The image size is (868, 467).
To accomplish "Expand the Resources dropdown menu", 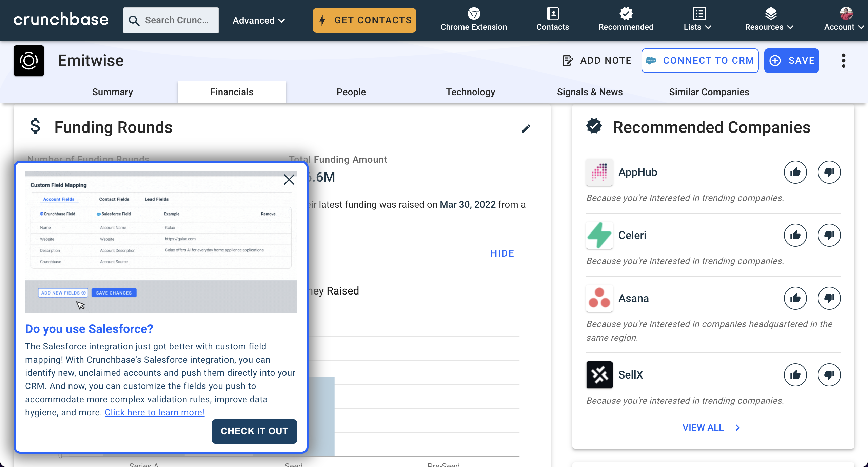I will coord(770,20).
